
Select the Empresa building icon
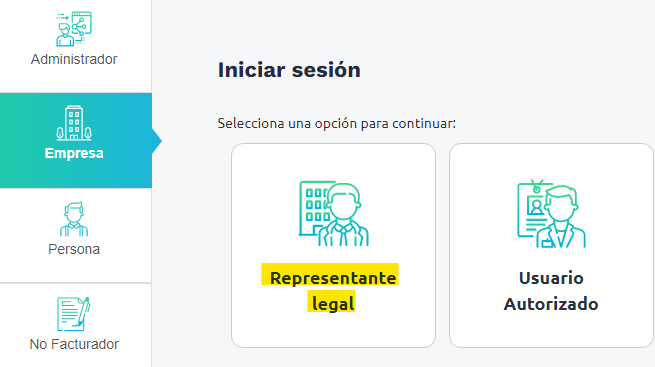(x=74, y=123)
